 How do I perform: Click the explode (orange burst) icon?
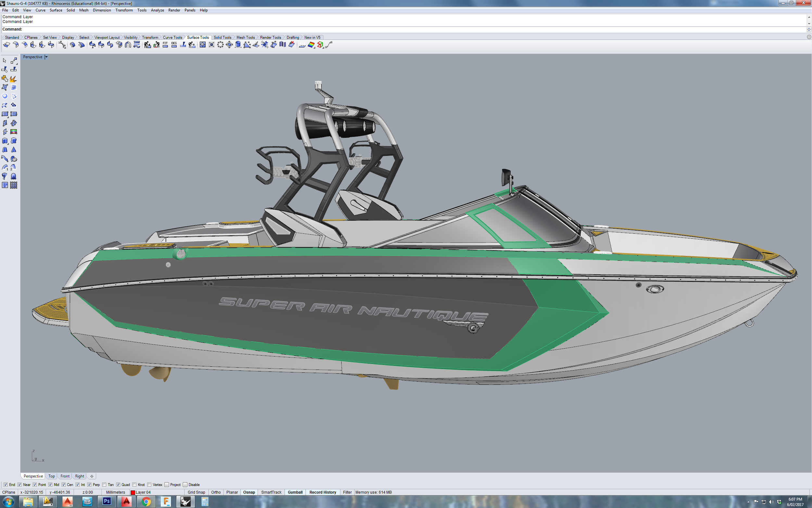[x=13, y=79]
